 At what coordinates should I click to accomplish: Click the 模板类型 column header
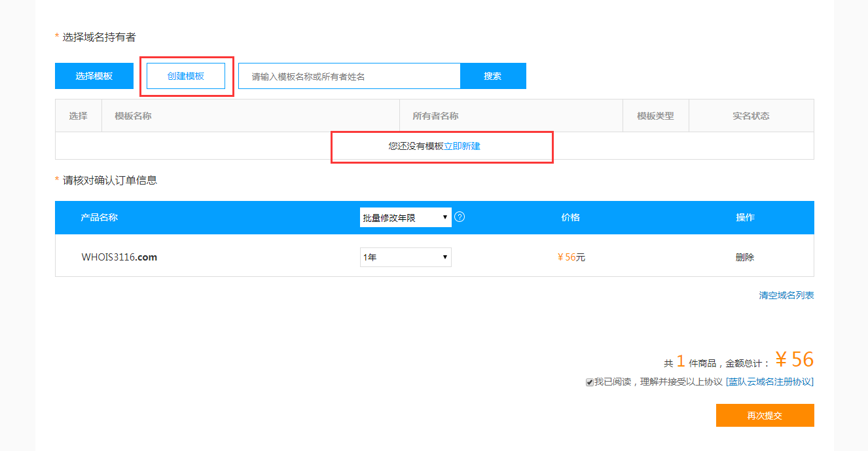pyautogui.click(x=655, y=115)
